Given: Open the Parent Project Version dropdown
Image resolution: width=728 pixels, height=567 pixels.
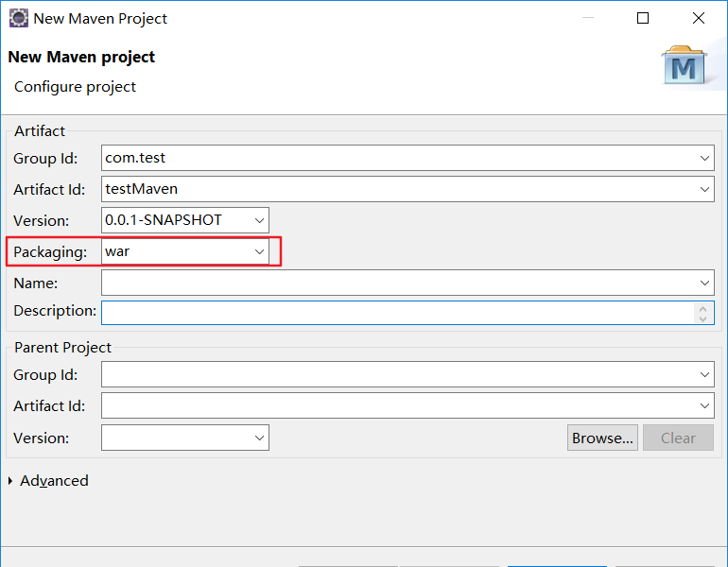Looking at the screenshot, I should coord(259,438).
